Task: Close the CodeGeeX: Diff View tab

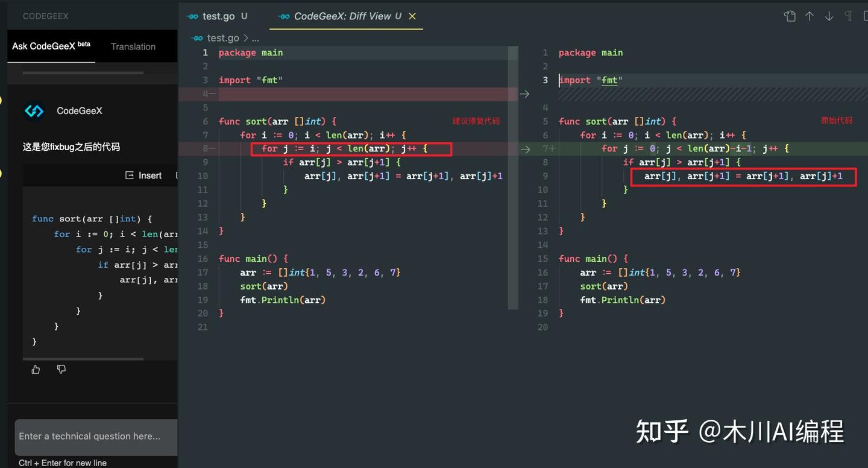Action: click(412, 16)
